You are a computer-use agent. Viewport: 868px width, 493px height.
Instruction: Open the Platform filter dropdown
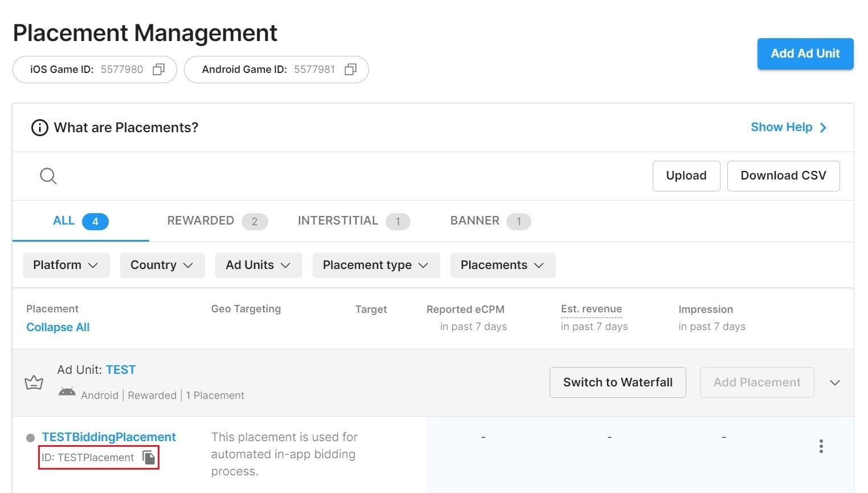(66, 266)
